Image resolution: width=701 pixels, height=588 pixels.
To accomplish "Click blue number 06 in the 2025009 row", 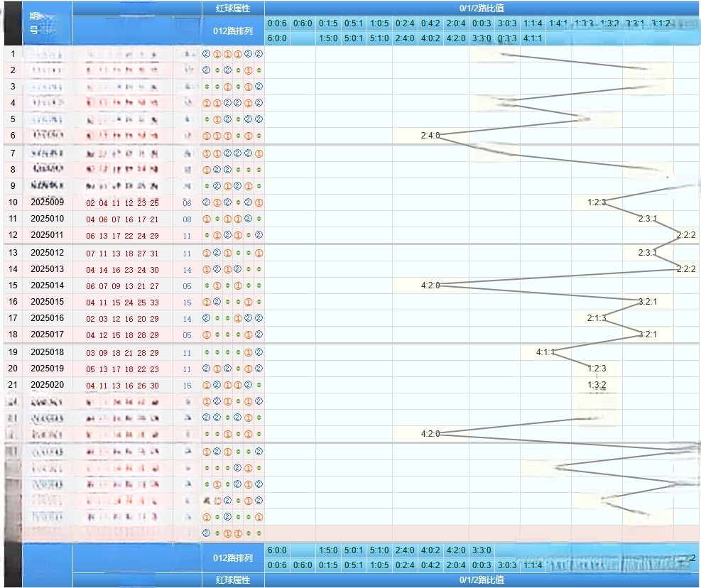I will tap(187, 203).
